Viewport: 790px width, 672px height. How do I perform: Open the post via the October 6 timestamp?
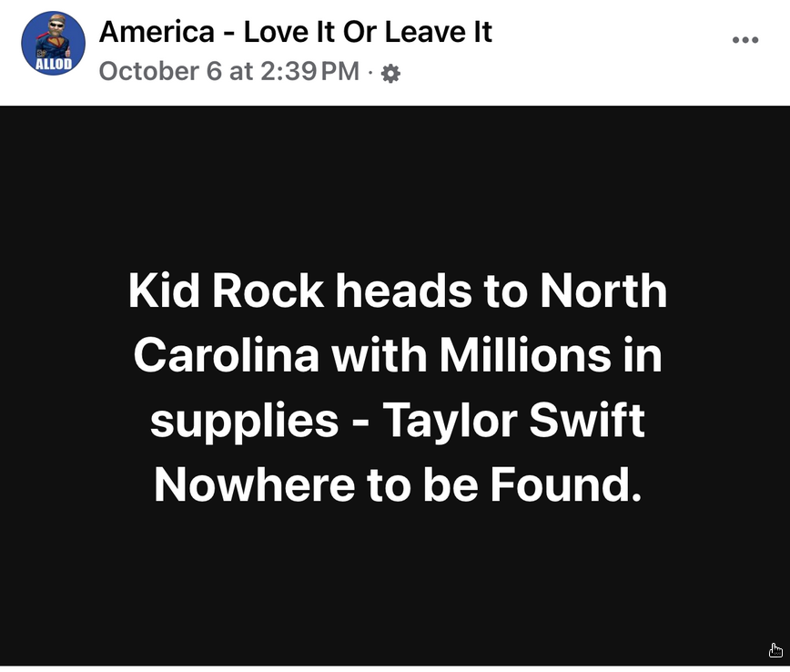point(229,71)
